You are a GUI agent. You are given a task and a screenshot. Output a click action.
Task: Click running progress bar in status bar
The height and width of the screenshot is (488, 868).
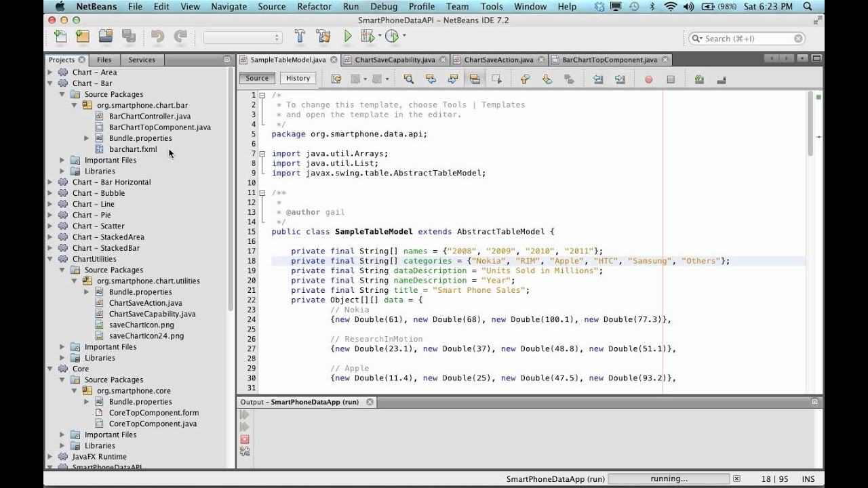point(668,479)
